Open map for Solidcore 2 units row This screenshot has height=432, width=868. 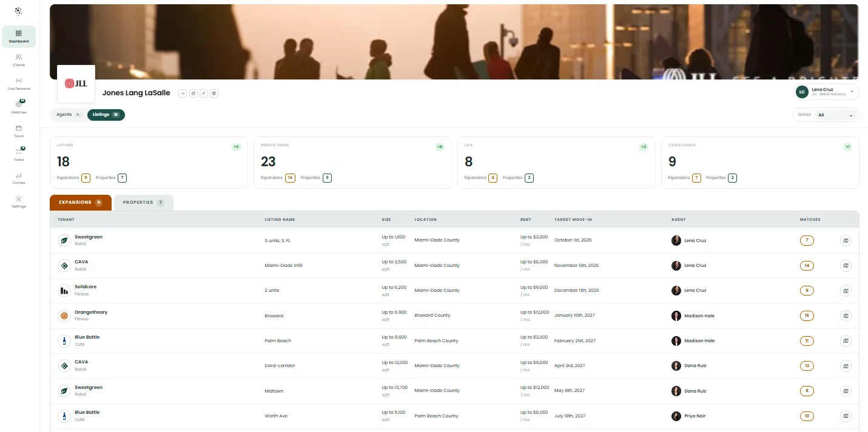click(x=846, y=291)
